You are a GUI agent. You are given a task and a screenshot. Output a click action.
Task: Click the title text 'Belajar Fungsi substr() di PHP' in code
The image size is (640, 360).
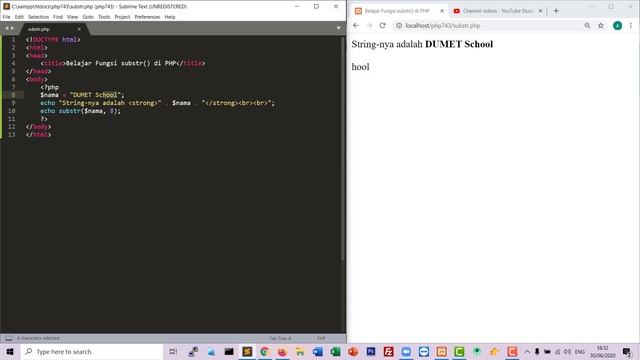point(121,63)
